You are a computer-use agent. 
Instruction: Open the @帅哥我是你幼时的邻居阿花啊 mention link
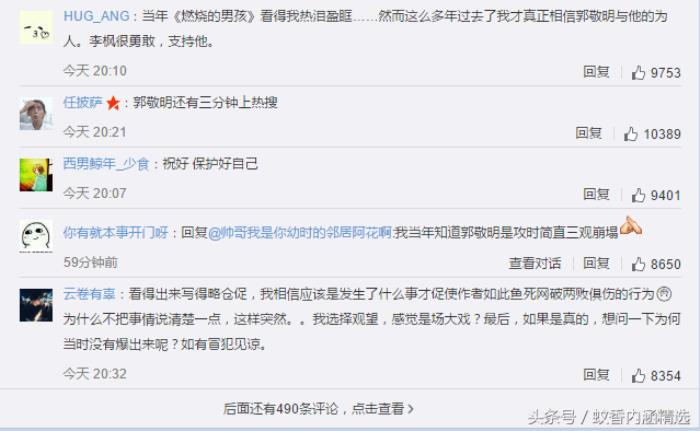coord(300,232)
